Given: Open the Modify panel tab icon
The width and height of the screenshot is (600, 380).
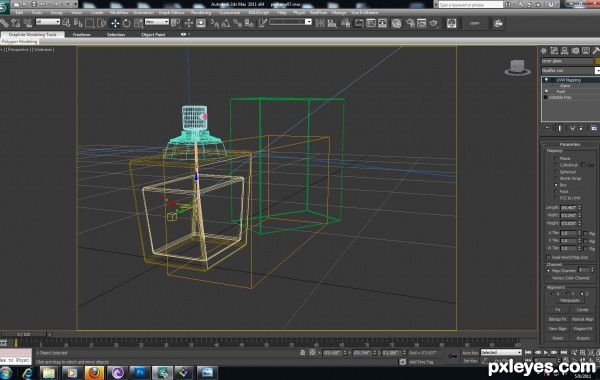Looking at the screenshot, I should (554, 51).
